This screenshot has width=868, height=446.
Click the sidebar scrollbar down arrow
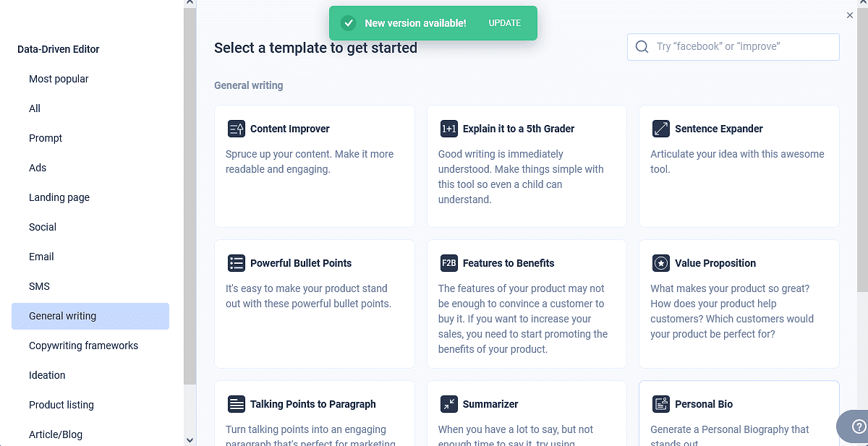(190, 439)
